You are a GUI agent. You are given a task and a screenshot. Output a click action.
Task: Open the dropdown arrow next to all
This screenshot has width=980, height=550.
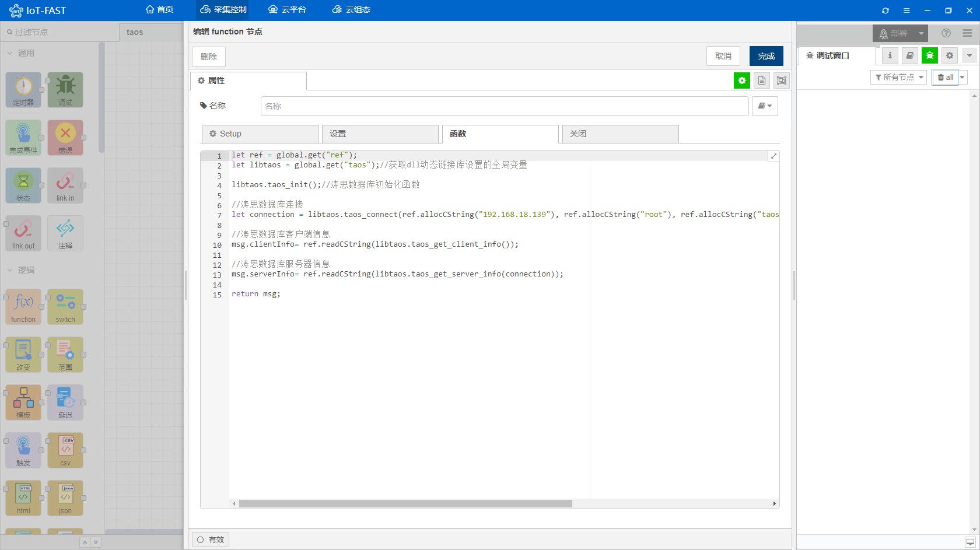coord(963,77)
